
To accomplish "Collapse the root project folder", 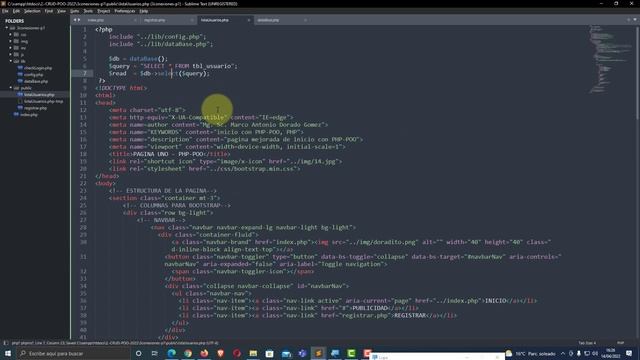I will click(x=7, y=28).
